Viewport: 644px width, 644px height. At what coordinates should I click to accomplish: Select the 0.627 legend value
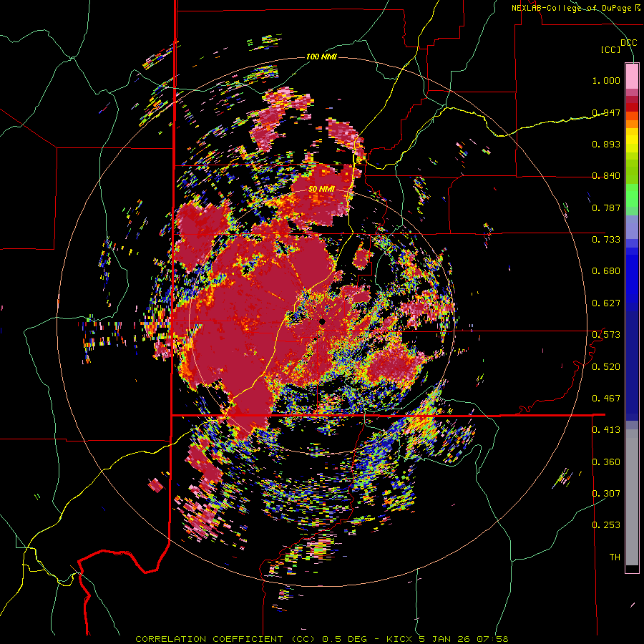606,303
